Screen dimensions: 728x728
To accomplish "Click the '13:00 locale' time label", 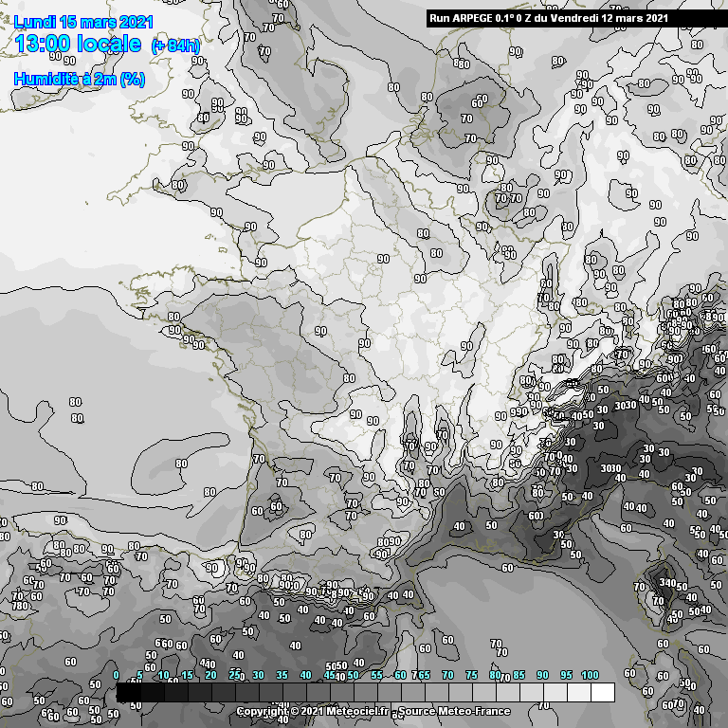I will click(79, 45).
